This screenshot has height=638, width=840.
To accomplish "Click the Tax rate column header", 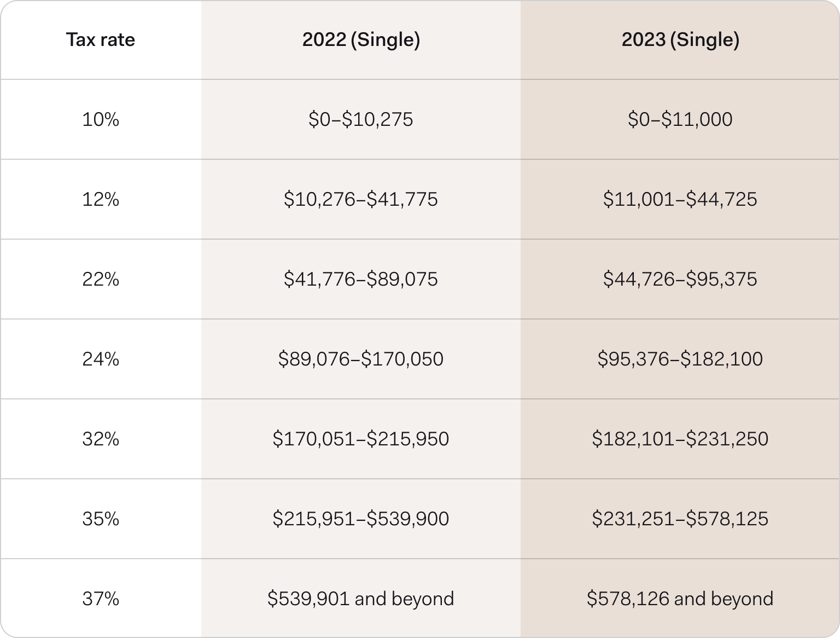I will (101, 40).
